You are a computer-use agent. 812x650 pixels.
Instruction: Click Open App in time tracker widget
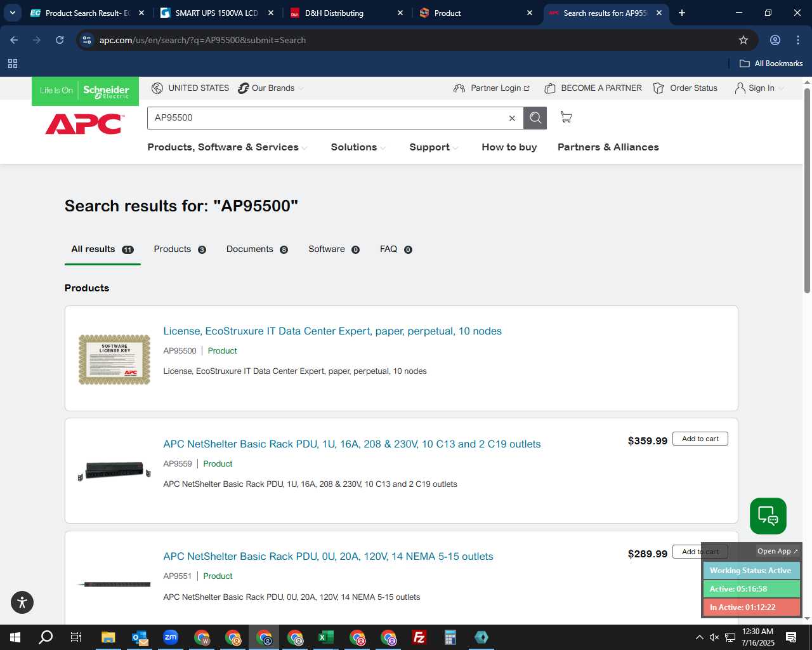tap(777, 551)
